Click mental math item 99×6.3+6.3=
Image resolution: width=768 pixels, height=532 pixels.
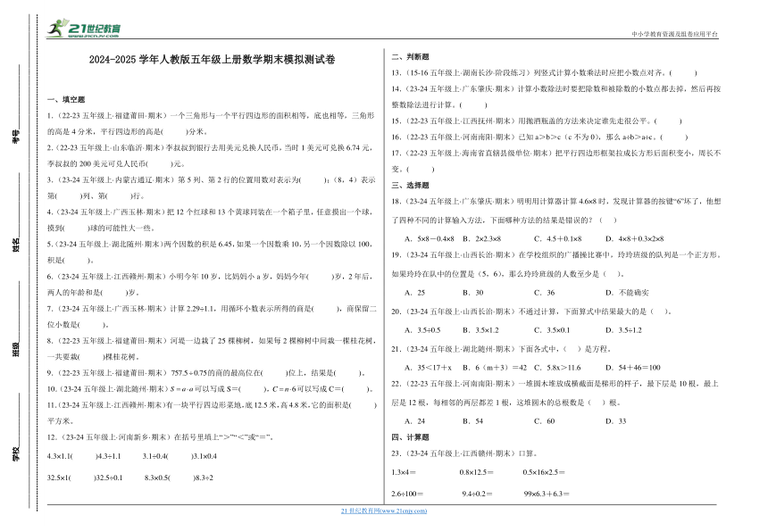coord(547,494)
